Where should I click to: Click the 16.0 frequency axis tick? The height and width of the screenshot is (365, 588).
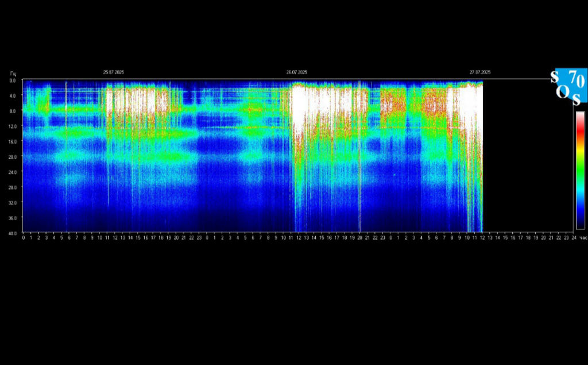(12, 141)
